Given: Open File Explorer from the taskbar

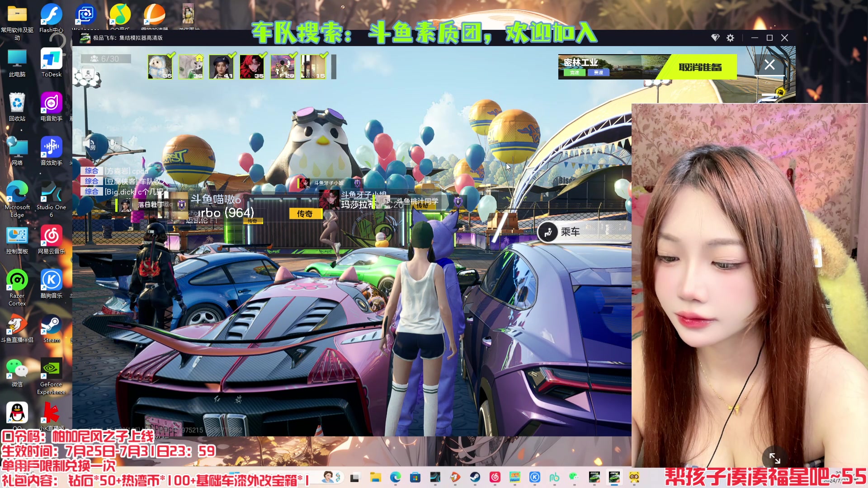Looking at the screenshot, I should click(375, 477).
